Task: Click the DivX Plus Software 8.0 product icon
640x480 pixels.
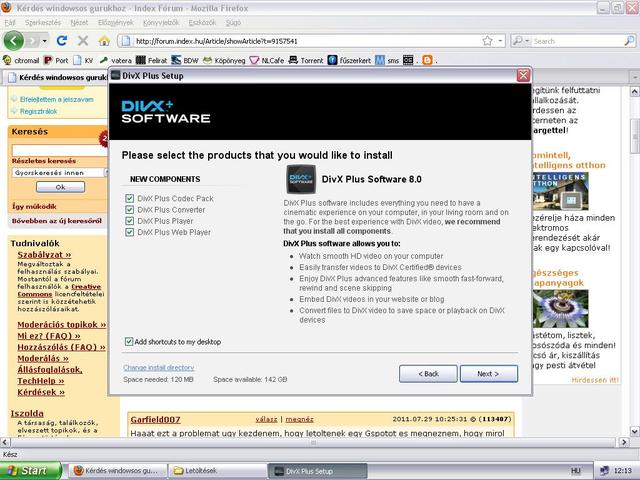Action: 301,179
